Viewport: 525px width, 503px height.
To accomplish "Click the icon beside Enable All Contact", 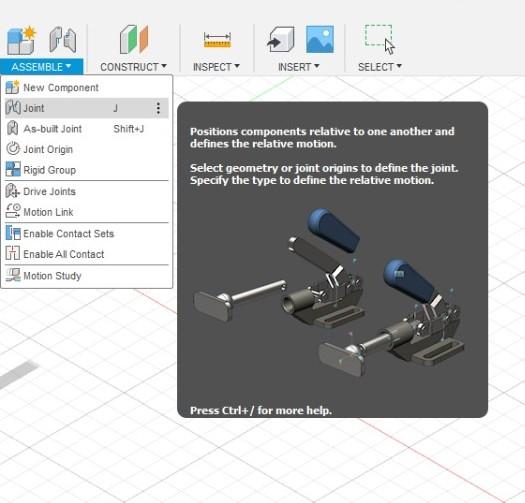I will [x=13, y=254].
